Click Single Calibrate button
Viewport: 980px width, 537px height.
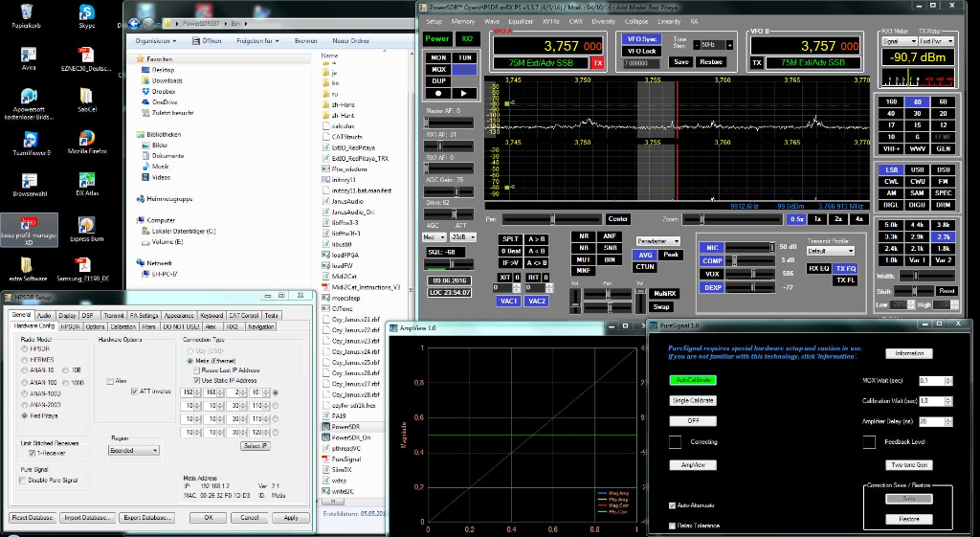coord(693,400)
